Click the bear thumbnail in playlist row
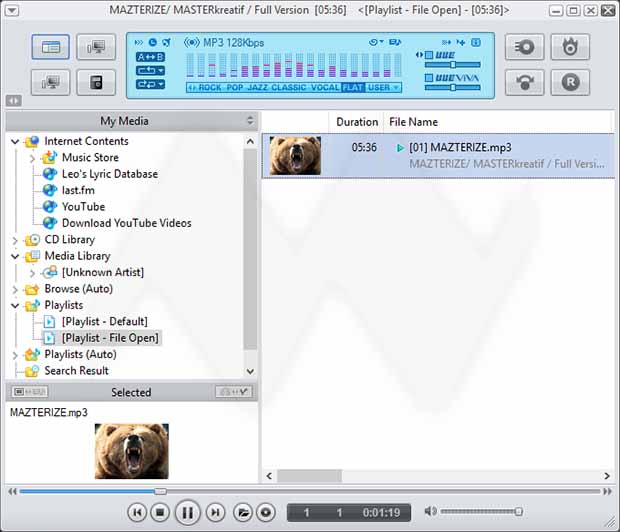 tap(295, 156)
